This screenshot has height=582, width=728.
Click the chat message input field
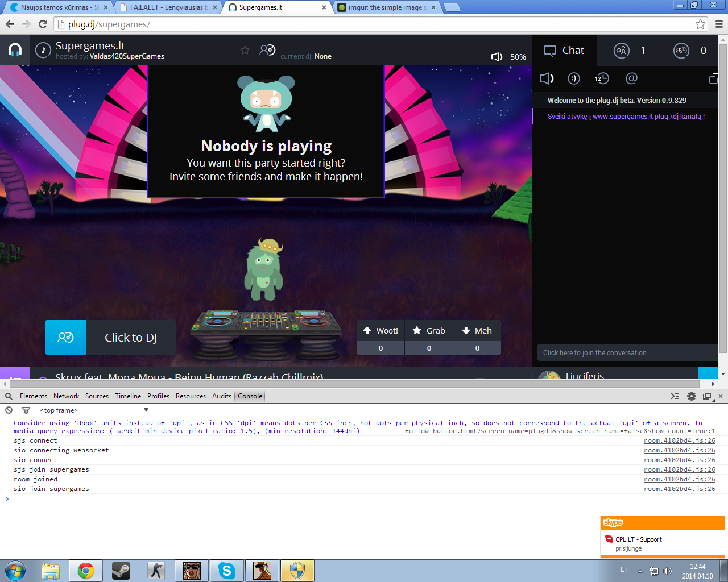(628, 352)
